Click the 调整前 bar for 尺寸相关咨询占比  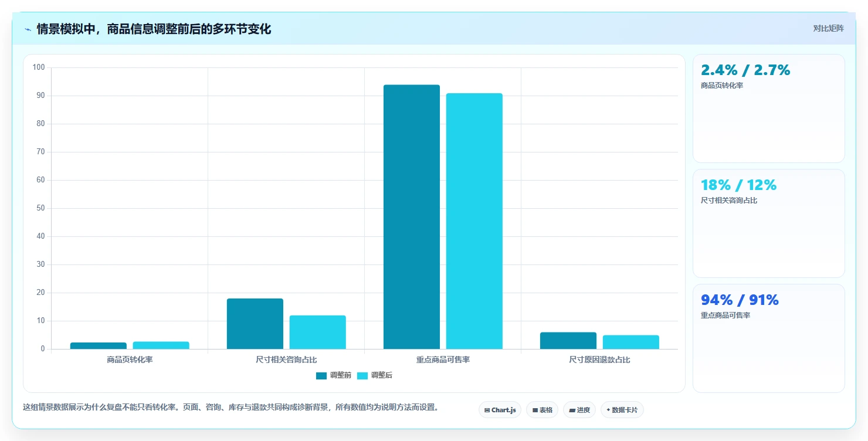pyautogui.click(x=255, y=324)
